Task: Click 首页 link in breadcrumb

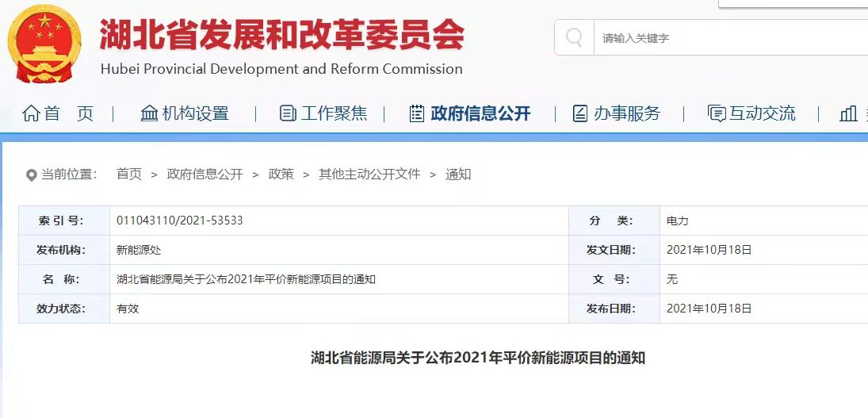Action: coord(128,174)
